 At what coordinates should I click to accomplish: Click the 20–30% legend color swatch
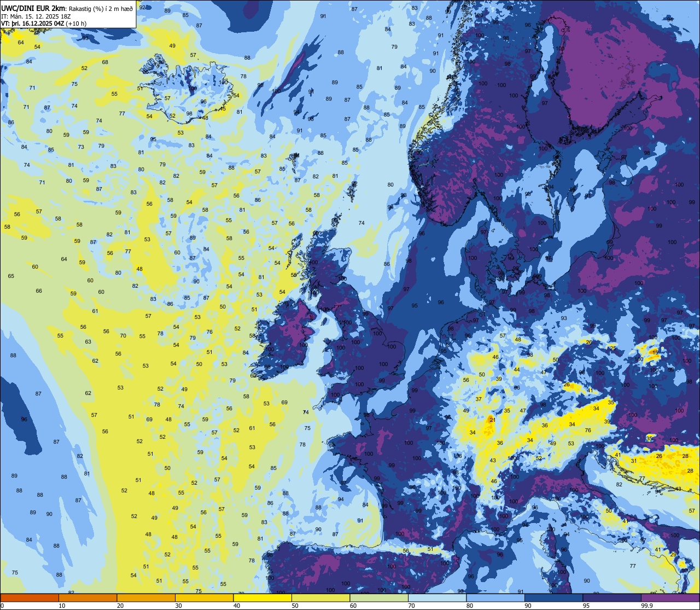point(146,597)
